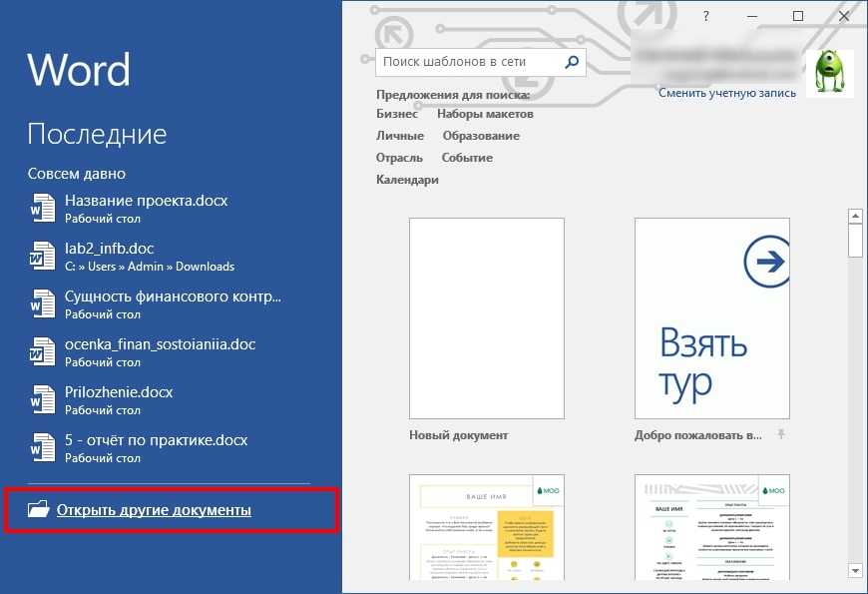Click the template list scroll up arrow
The image size is (868, 594).
coord(855,216)
